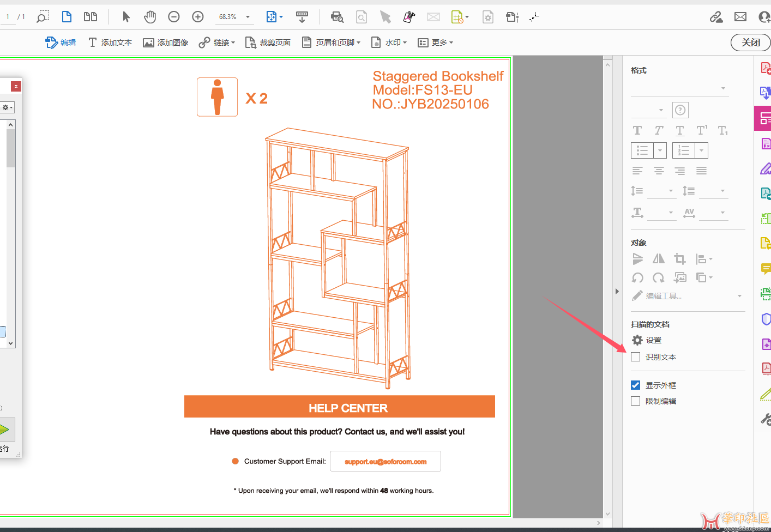Image resolution: width=771 pixels, height=532 pixels.
Task: Enable the 识别文本 recognize text checkbox
Action: (x=636, y=357)
